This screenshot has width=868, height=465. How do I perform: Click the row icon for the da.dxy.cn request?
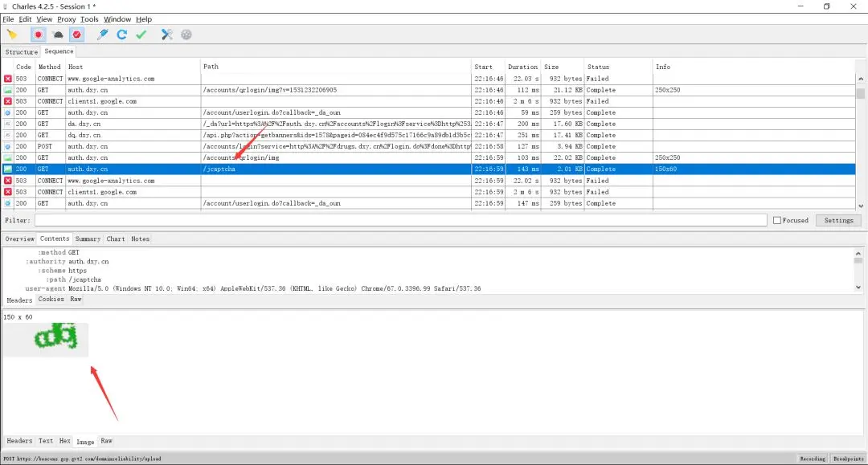(x=8, y=124)
